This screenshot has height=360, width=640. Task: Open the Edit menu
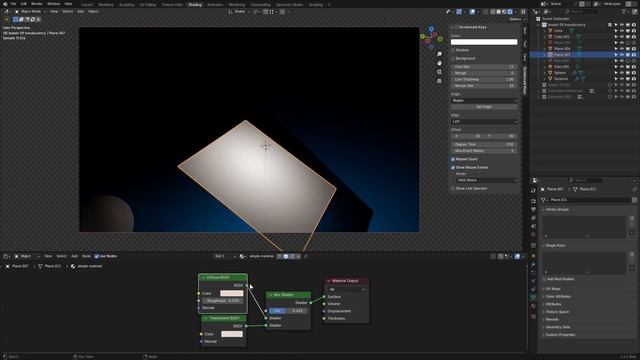24,4
